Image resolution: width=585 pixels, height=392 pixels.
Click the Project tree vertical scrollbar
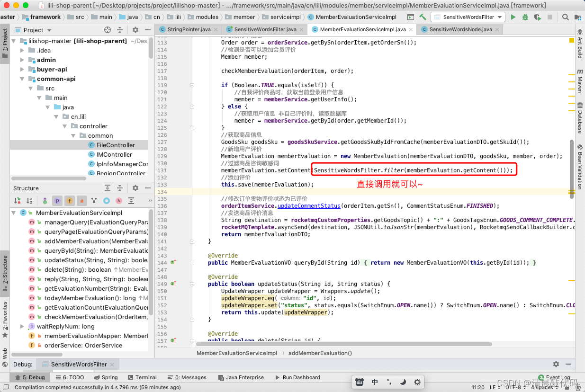(151, 47)
